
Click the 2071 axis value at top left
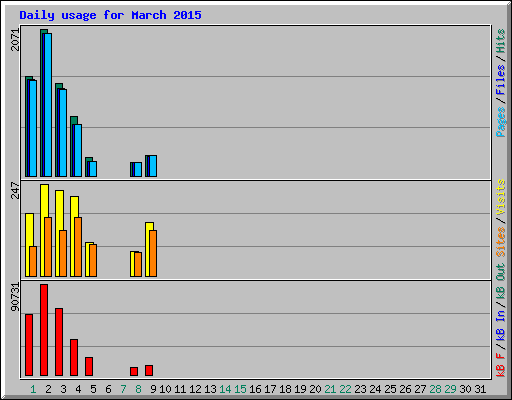tap(15, 40)
